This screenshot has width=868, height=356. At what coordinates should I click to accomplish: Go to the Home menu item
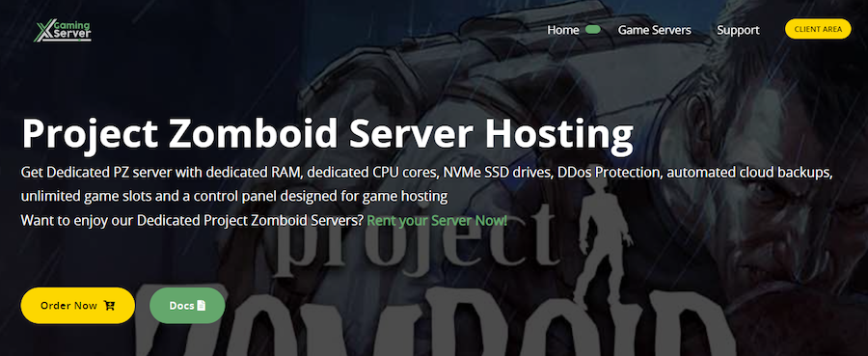[x=563, y=30]
